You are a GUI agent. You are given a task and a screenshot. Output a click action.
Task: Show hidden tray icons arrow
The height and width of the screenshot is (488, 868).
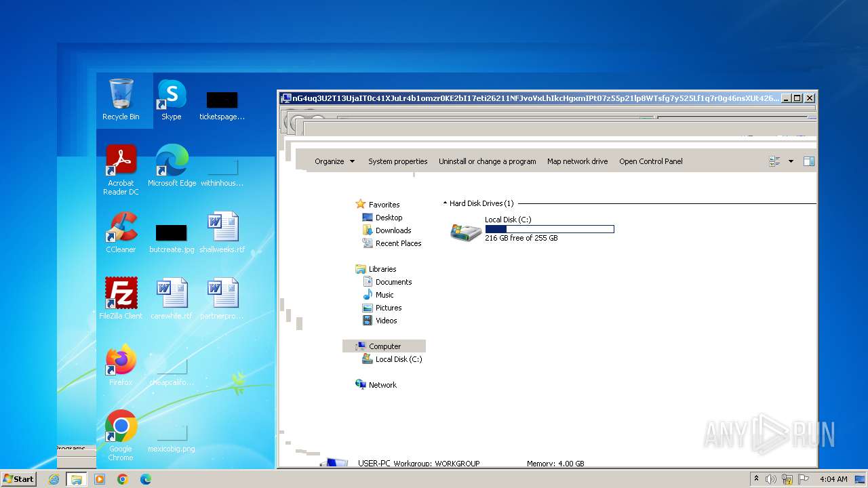(756, 479)
